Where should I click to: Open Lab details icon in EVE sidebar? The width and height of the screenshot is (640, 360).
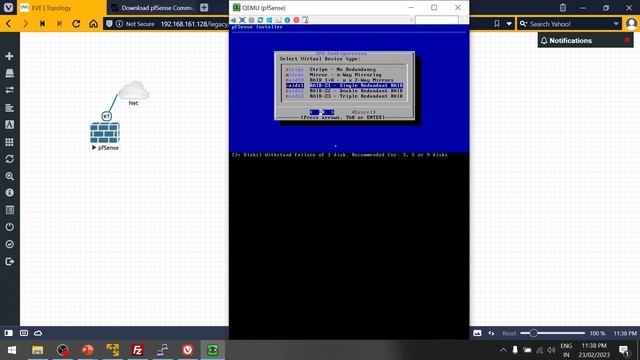pyautogui.click(x=9, y=210)
